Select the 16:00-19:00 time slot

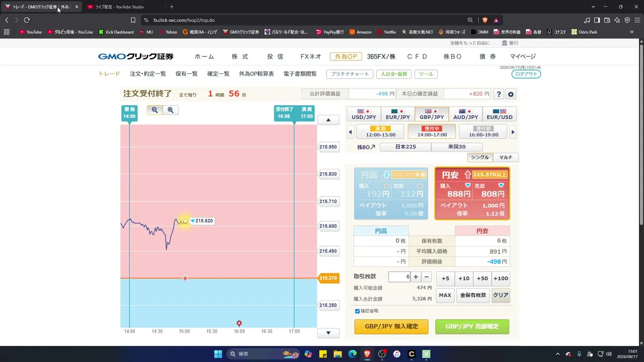484,132
